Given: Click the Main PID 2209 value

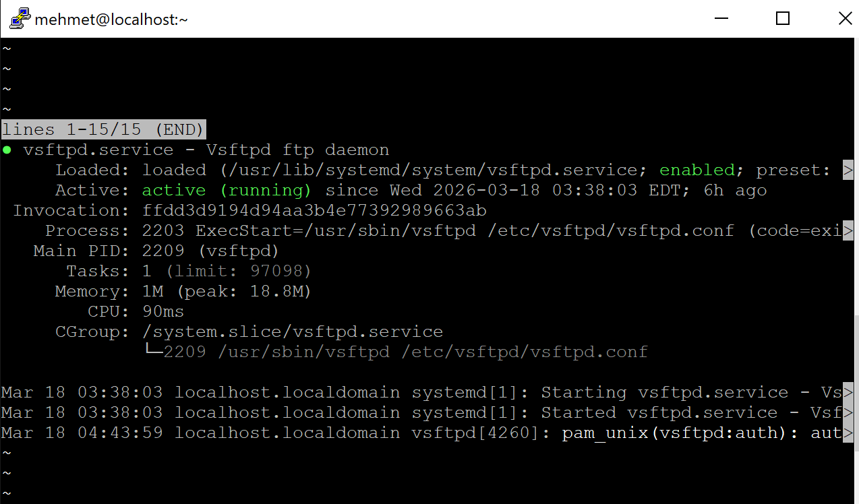Looking at the screenshot, I should coord(163,251).
